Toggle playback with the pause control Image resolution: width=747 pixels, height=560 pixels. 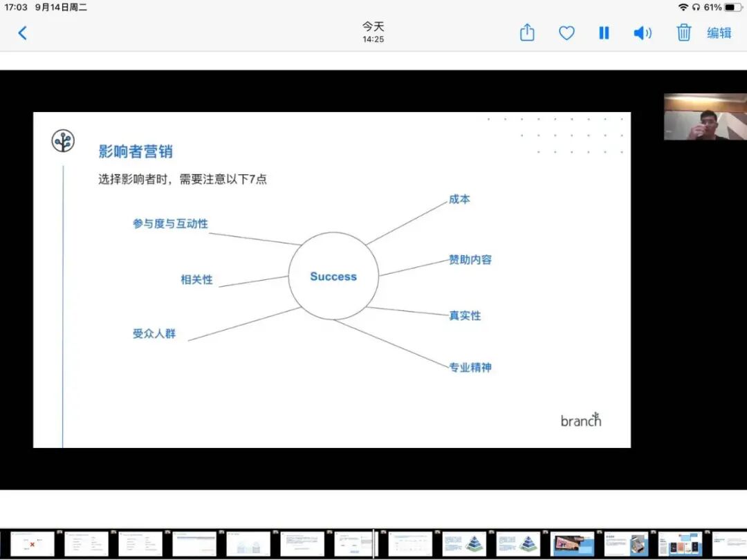point(603,32)
